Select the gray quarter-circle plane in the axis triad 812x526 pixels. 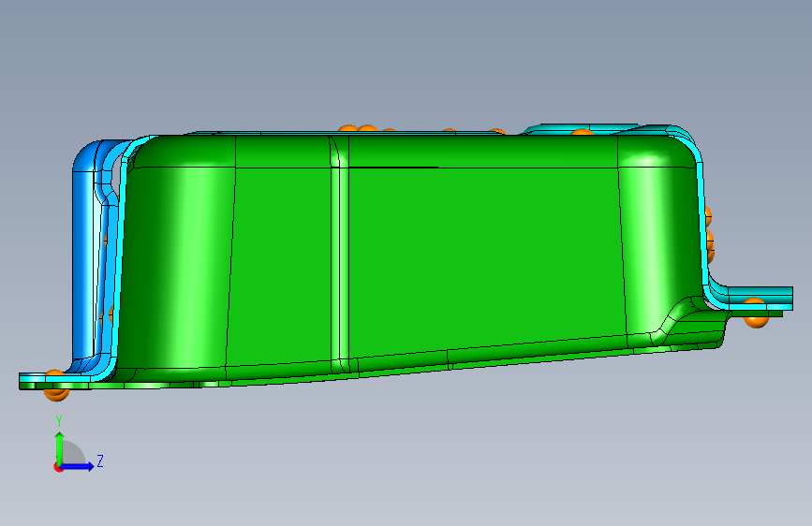point(72,454)
